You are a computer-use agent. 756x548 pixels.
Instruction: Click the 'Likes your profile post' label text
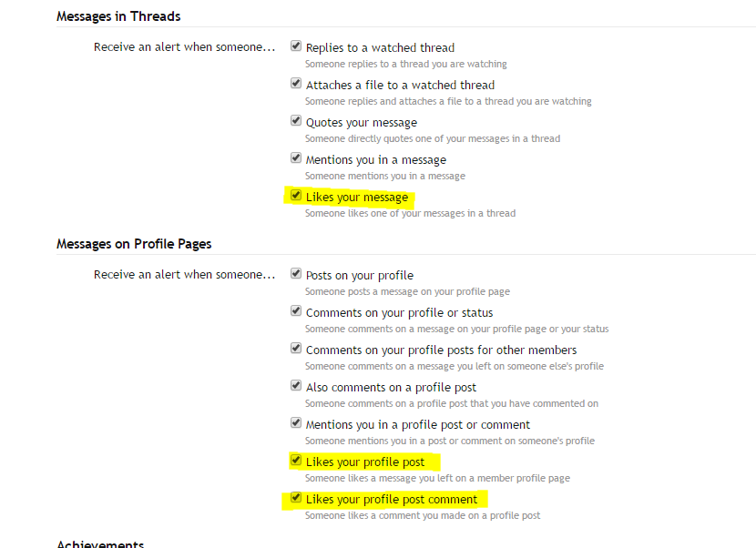point(365,462)
